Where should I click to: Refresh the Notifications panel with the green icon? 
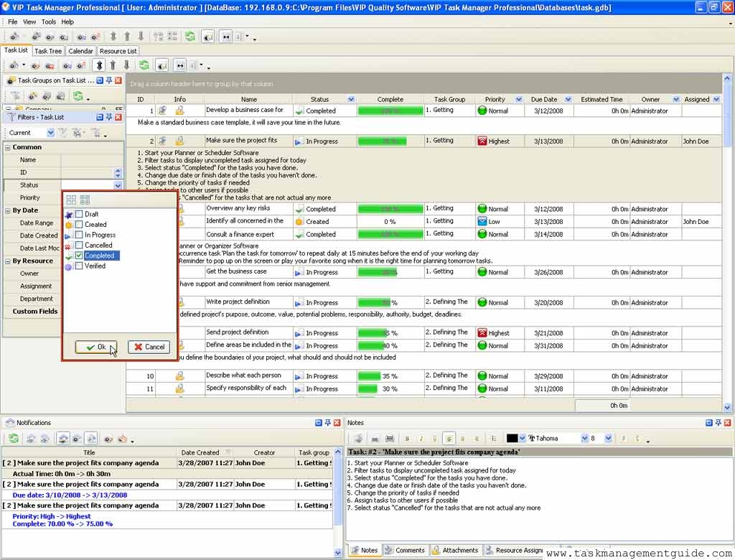[14, 439]
